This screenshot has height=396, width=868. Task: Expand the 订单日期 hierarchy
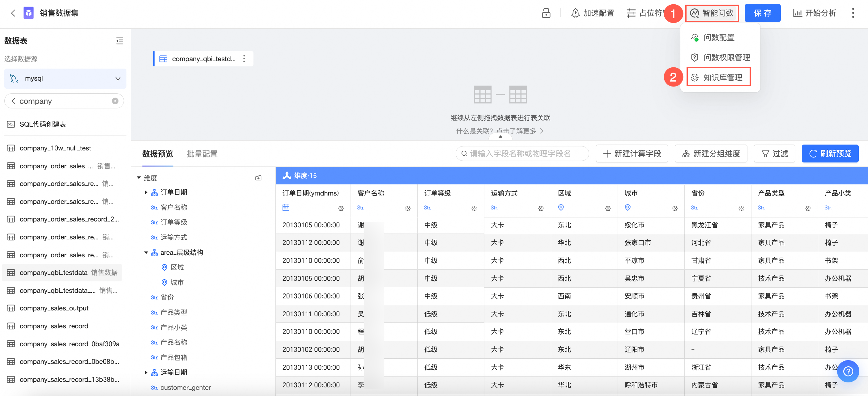point(146,192)
